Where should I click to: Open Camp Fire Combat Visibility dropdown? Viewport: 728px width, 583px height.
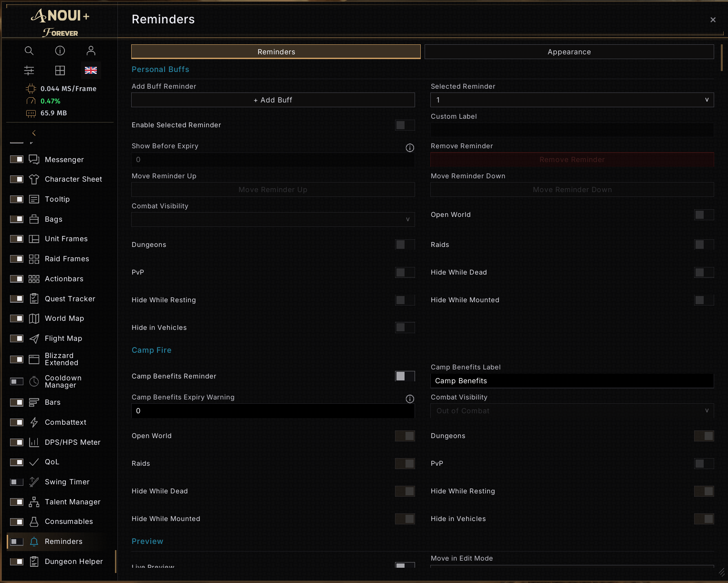pos(572,411)
